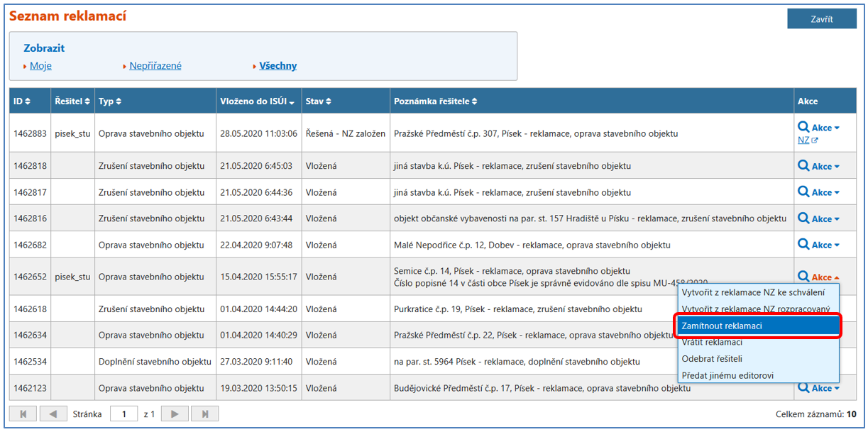Go to the next page arrow
This screenshot has width=868, height=432.
175,414
